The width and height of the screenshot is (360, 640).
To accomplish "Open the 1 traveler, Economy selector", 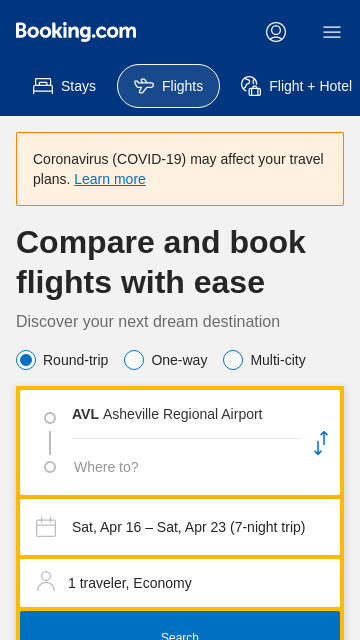I will (180, 583).
